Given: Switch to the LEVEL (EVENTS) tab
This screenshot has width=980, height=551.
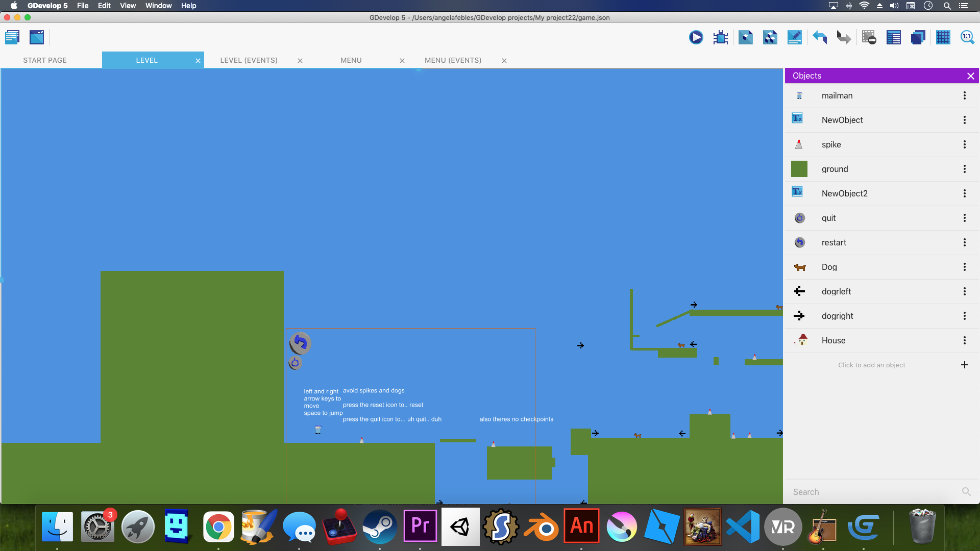Looking at the screenshot, I should [x=249, y=60].
